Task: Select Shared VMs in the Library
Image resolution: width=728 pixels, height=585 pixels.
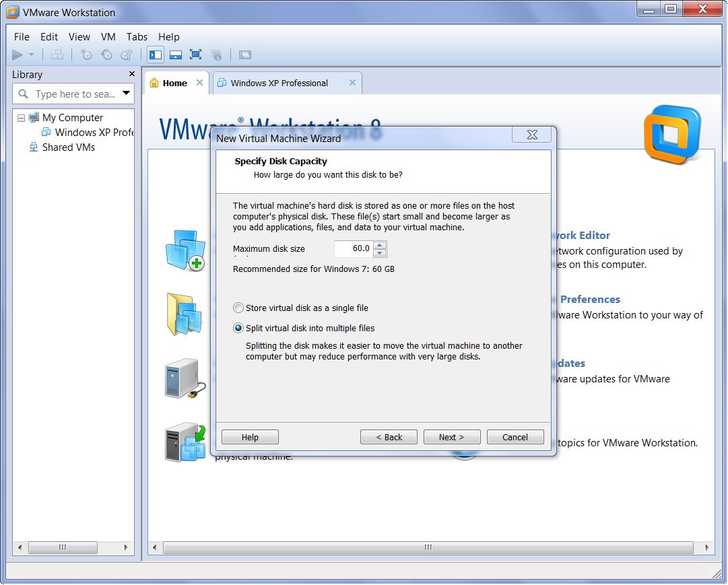Action: 68,147
